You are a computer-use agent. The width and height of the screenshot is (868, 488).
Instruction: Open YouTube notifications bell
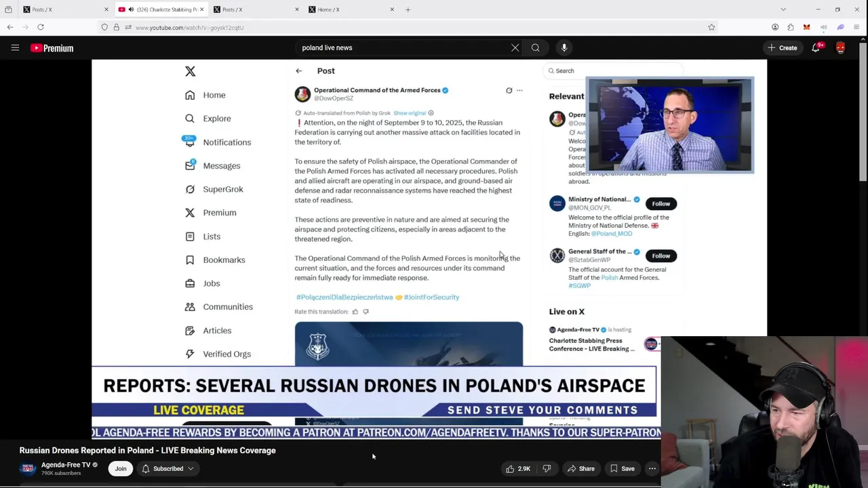tap(816, 47)
